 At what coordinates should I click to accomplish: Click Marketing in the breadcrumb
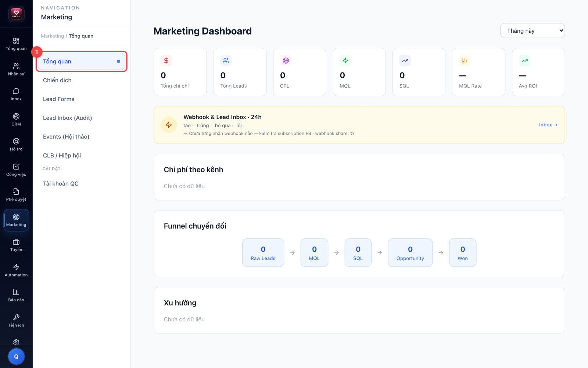tap(52, 36)
